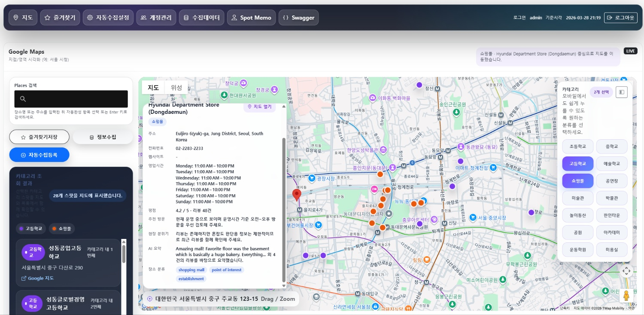
Task: Click the 즐겨찾기저장 save-favorite button
Action: [39, 137]
